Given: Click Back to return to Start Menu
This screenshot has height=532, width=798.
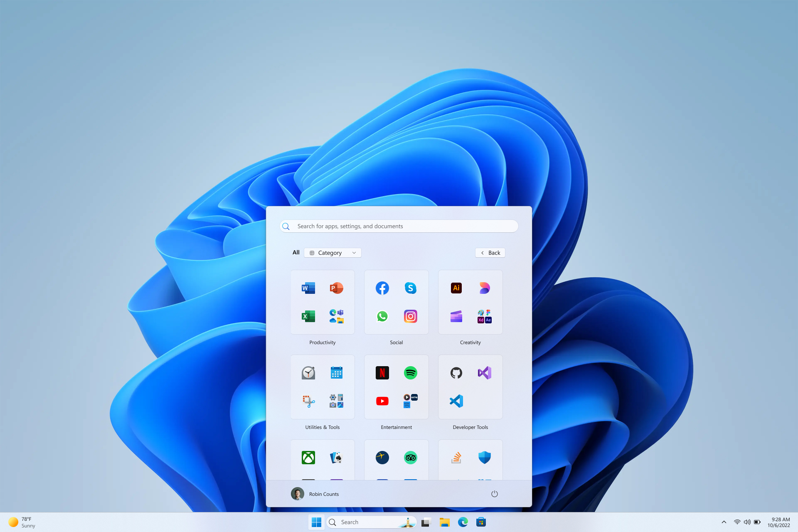Looking at the screenshot, I should pyautogui.click(x=490, y=252).
